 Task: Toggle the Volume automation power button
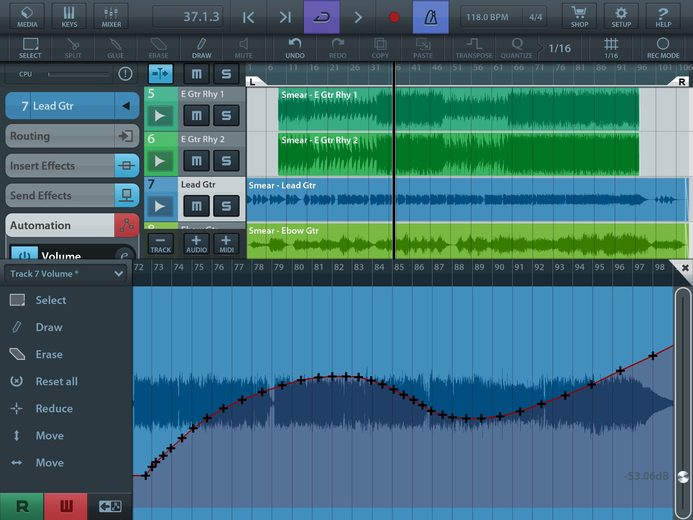point(24,254)
